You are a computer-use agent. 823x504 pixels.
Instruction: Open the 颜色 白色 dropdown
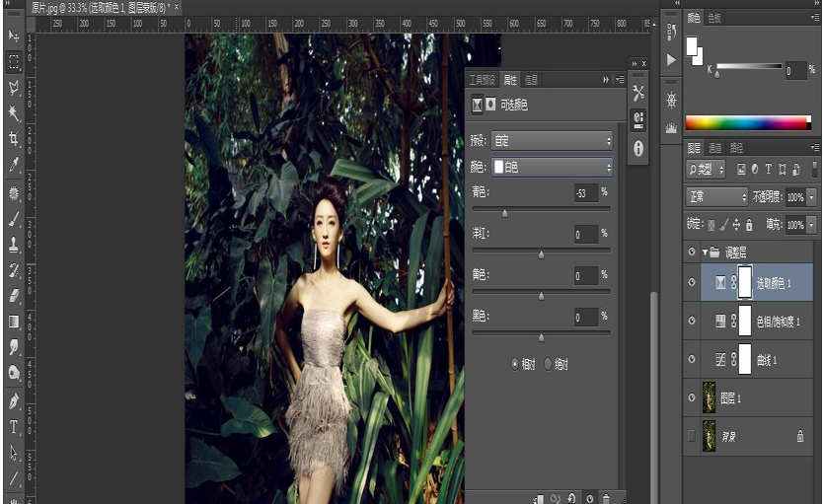pos(552,168)
